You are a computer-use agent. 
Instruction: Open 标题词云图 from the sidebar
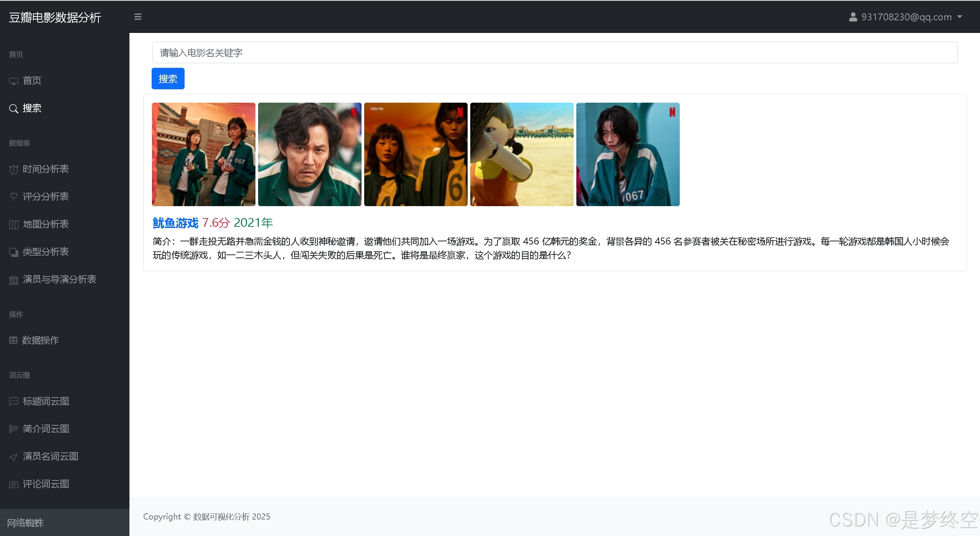(46, 401)
